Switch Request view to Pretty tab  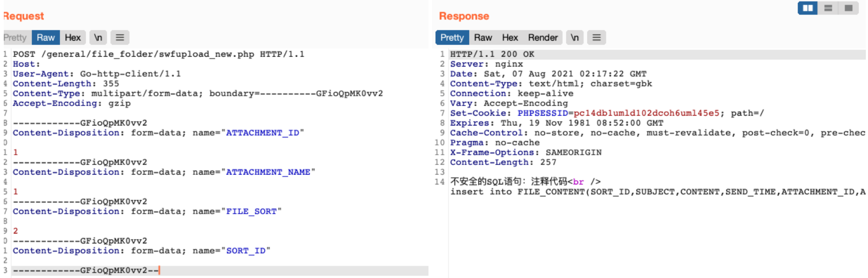(15, 37)
